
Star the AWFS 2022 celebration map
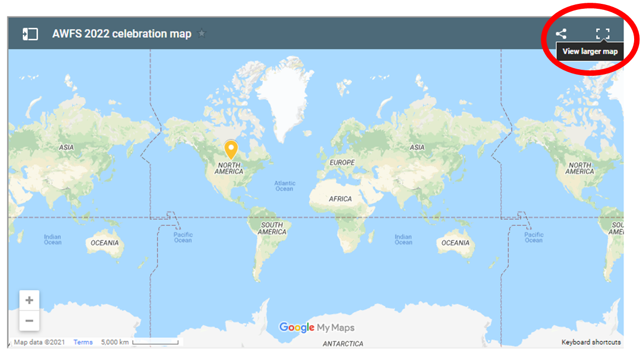click(202, 33)
